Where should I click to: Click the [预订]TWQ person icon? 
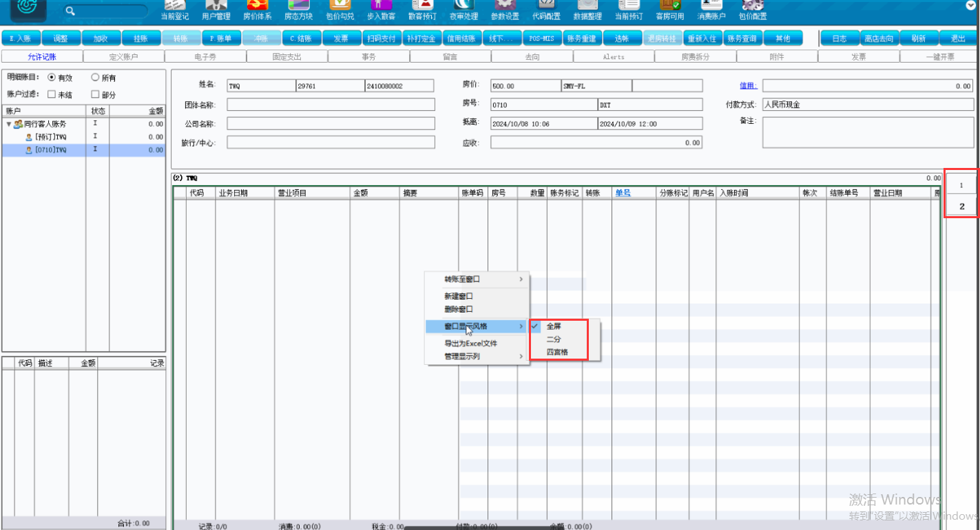[29, 137]
